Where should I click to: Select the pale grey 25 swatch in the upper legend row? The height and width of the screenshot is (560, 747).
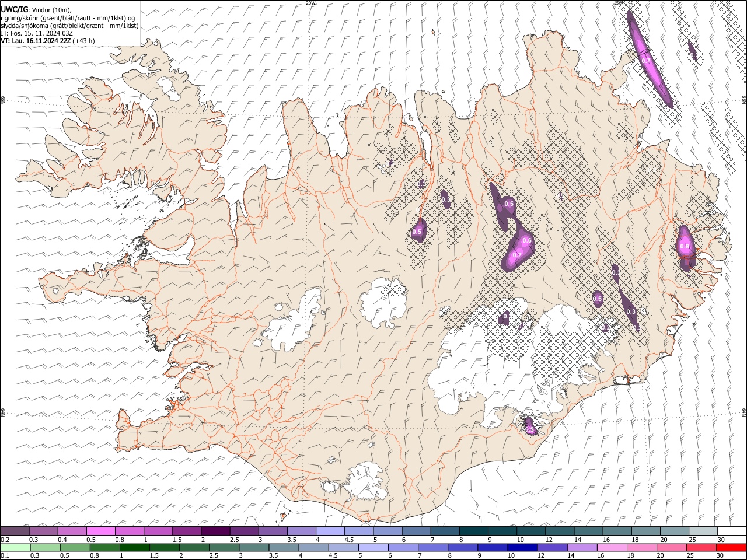pos(703,531)
